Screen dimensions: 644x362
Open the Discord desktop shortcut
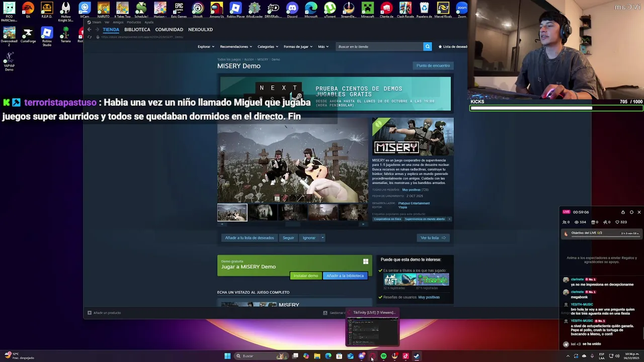pos(292,10)
